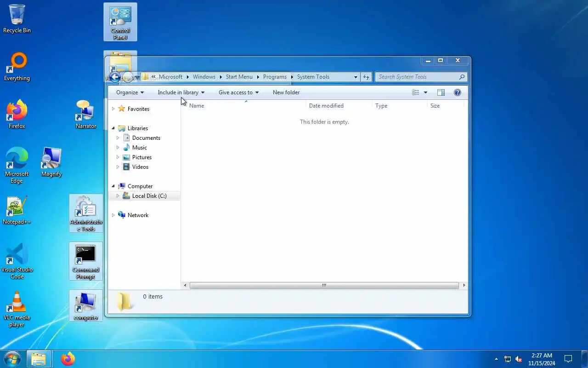Open the Videos library
588x368 pixels.
140,167
